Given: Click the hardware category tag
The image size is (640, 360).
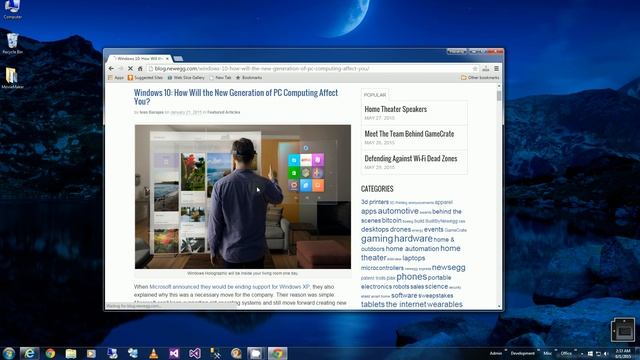Looking at the screenshot, I should 413,238.
